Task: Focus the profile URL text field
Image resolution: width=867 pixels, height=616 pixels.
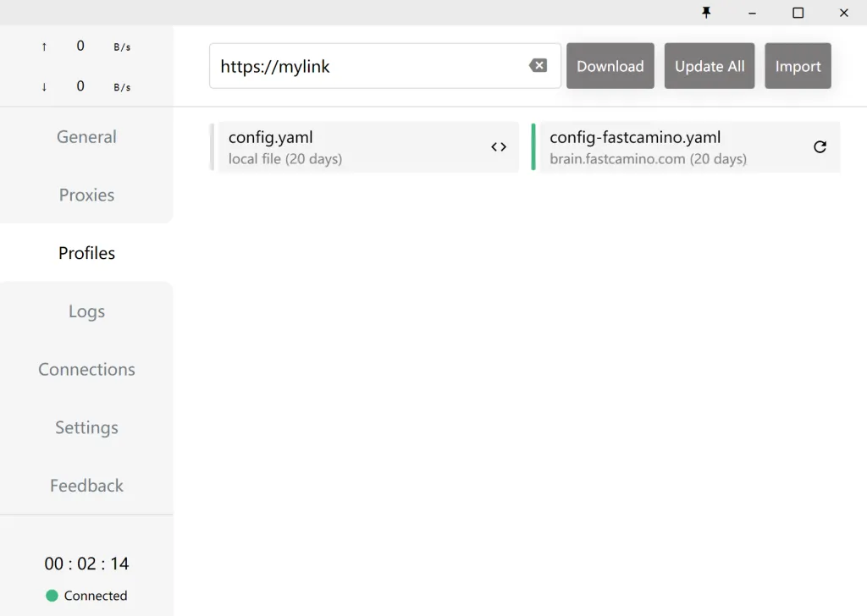Action: point(368,66)
